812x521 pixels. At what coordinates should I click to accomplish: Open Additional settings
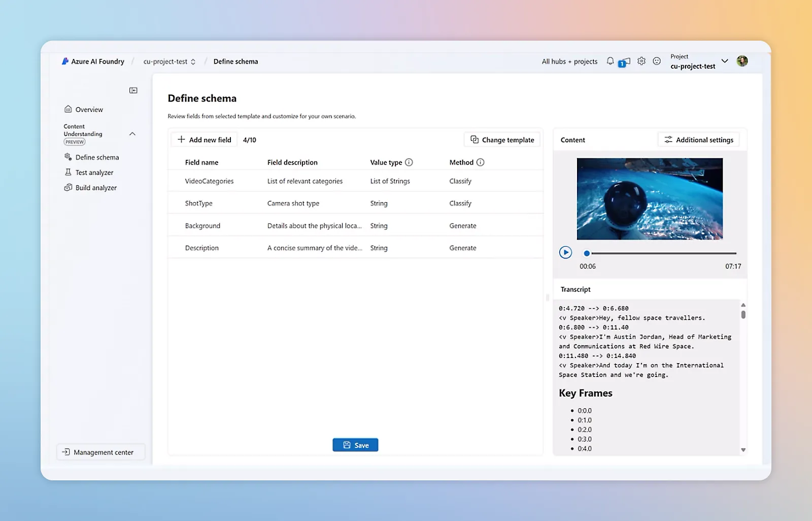[699, 140]
